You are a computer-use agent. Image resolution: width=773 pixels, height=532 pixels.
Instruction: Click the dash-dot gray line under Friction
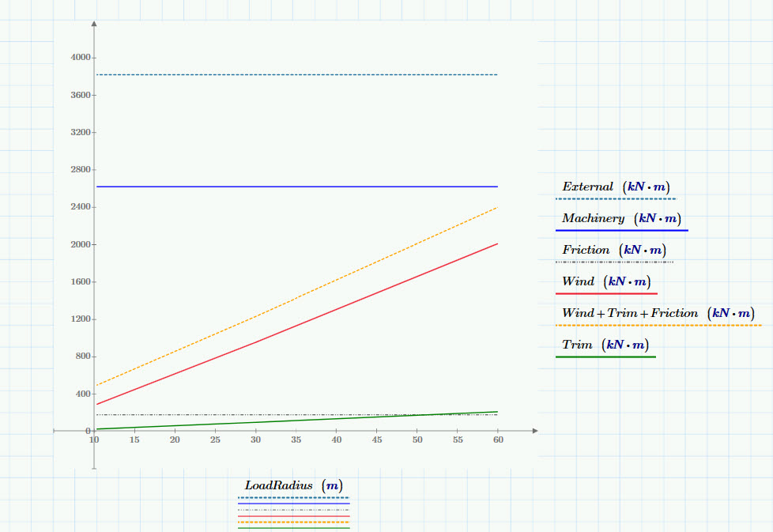pos(614,262)
